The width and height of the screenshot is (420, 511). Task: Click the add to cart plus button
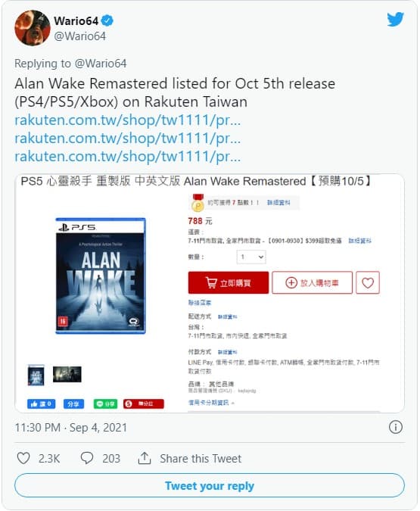(x=312, y=282)
